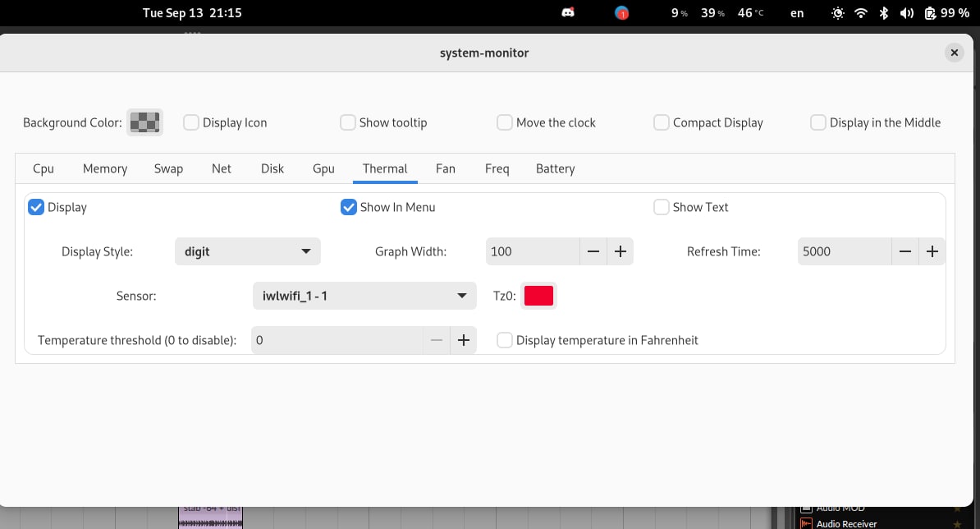Switch to the Battery tab
This screenshot has width=980, height=529.
point(556,168)
